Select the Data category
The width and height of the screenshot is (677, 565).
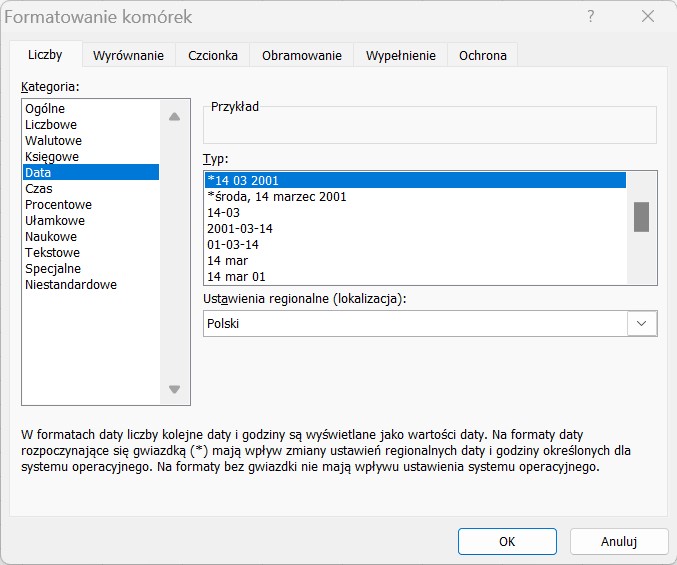tap(91, 173)
